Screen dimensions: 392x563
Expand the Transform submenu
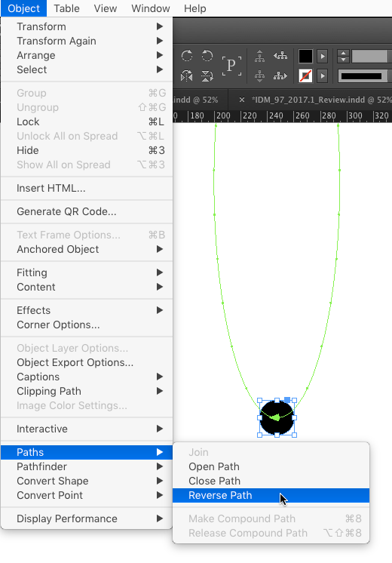tap(87, 26)
